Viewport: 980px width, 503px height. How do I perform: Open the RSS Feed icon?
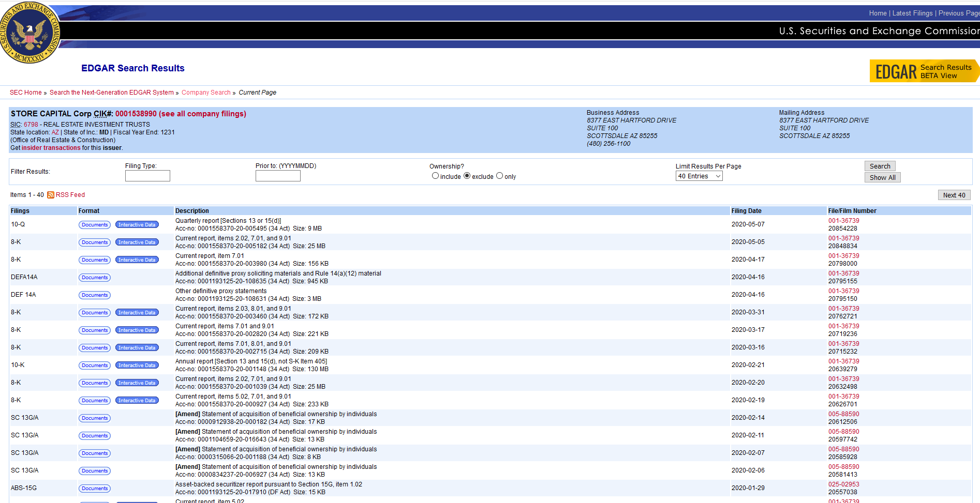point(51,195)
